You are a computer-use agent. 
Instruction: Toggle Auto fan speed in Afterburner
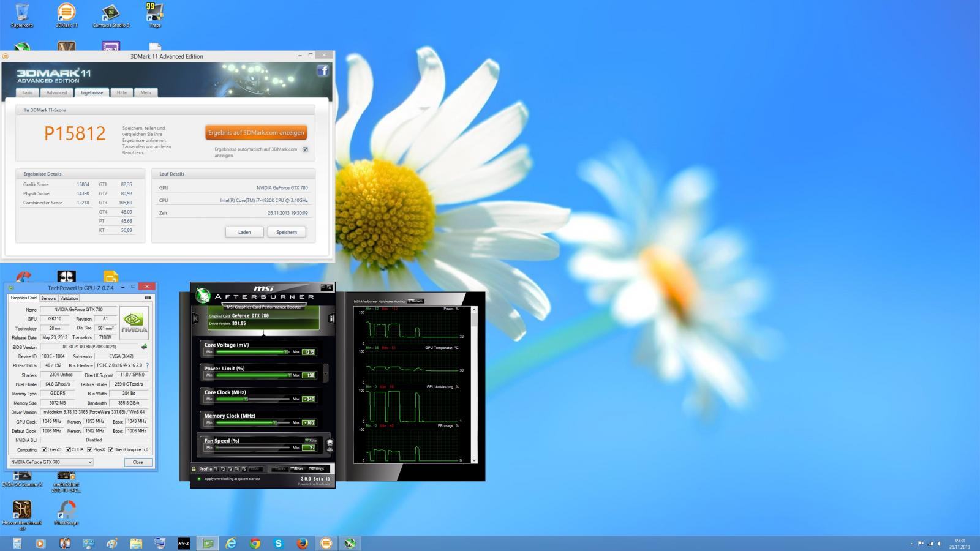[x=311, y=440]
